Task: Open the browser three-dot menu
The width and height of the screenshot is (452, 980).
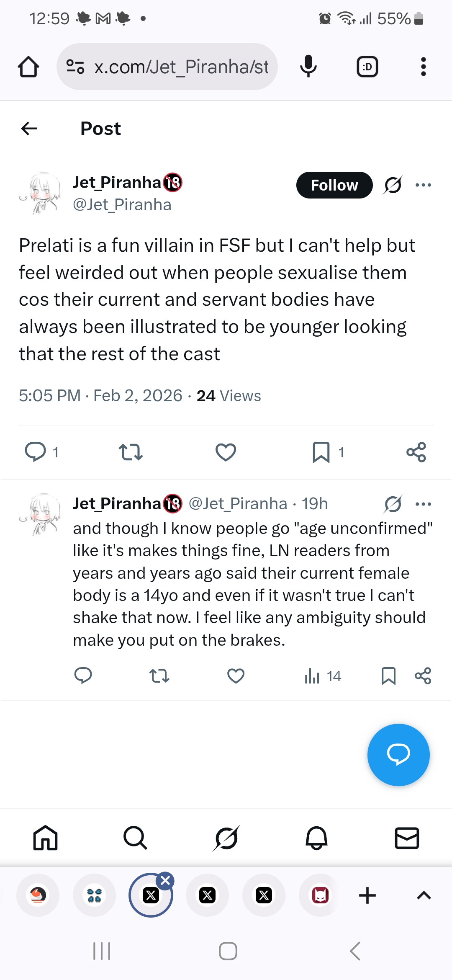Action: 423,67
